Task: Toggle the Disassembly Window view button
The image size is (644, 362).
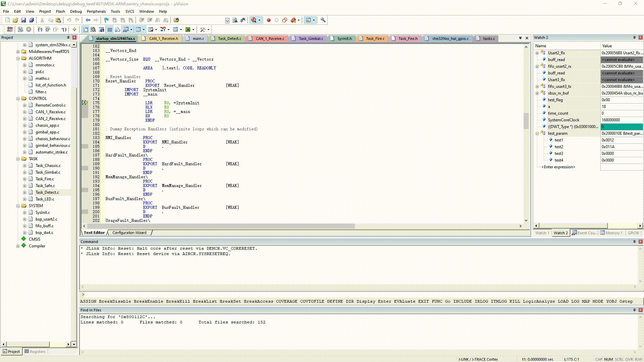Action: click(x=93, y=29)
